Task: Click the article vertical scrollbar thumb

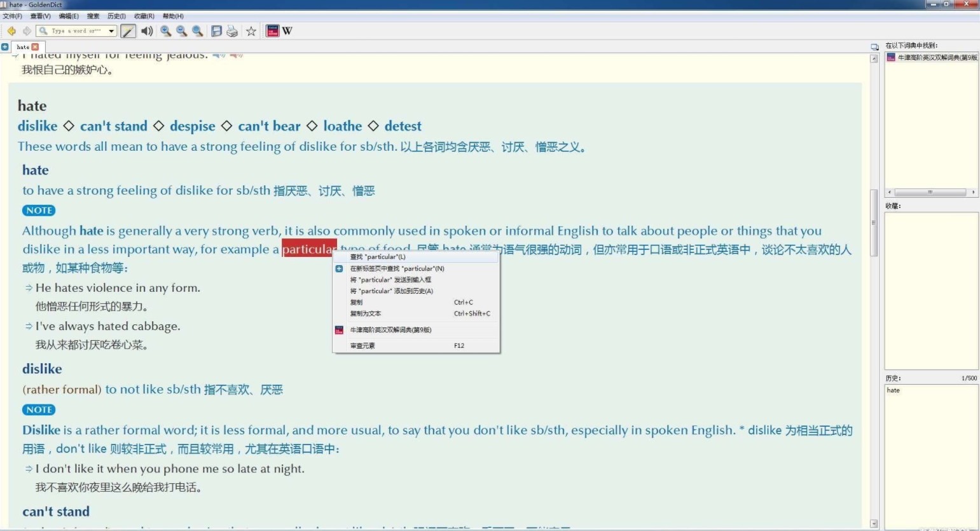Action: 874,223
